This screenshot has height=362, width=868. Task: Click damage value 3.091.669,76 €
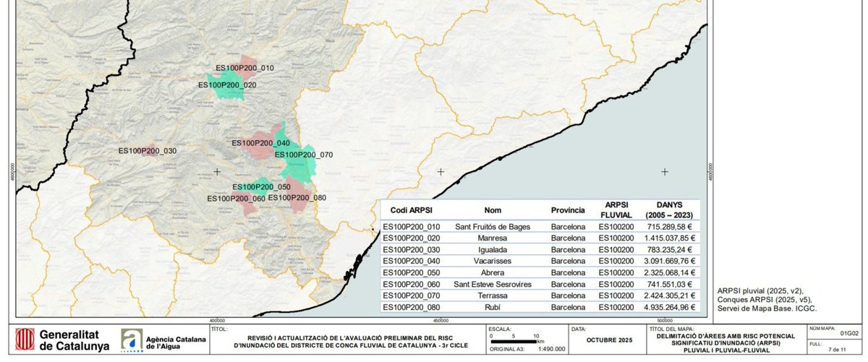pyautogui.click(x=669, y=262)
